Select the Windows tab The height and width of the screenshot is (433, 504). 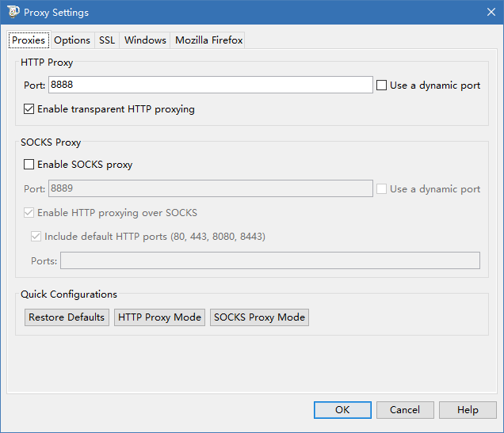pos(145,40)
